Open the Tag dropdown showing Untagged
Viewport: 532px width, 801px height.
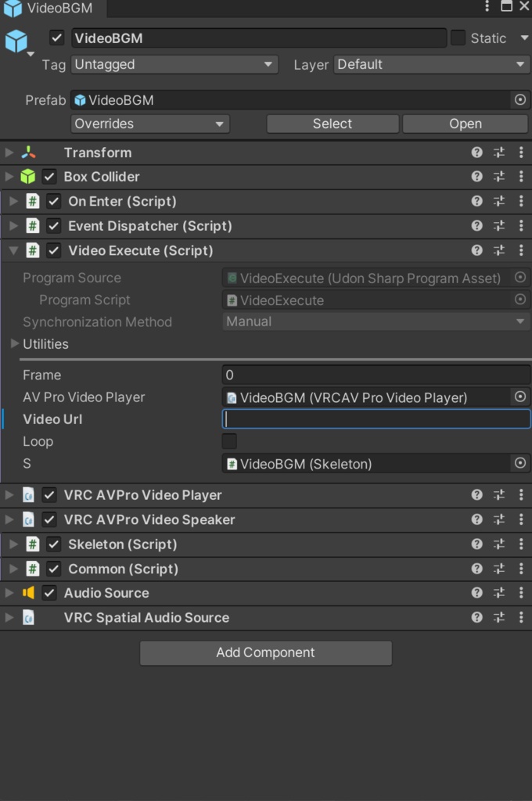[x=174, y=64]
